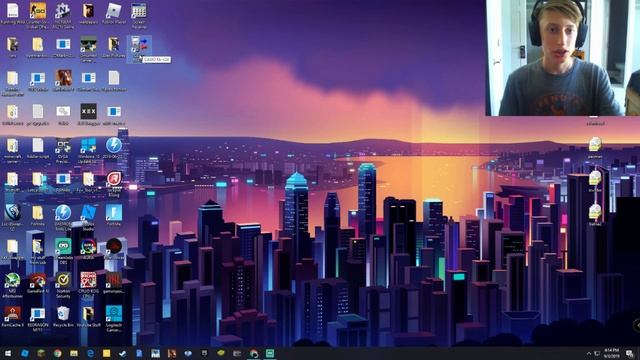Open the Streamlabs OBS desktop shortcut
640x360 pixels.
click(x=63, y=251)
